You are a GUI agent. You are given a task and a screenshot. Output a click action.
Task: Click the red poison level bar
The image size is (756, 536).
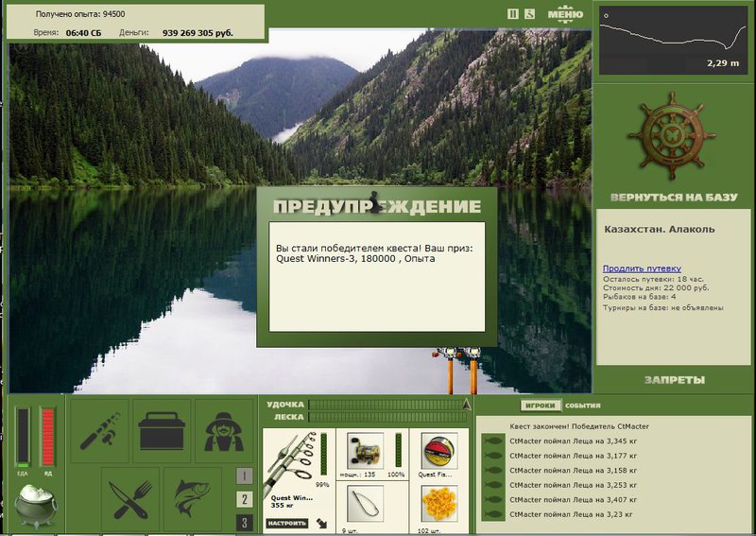pos(48,437)
